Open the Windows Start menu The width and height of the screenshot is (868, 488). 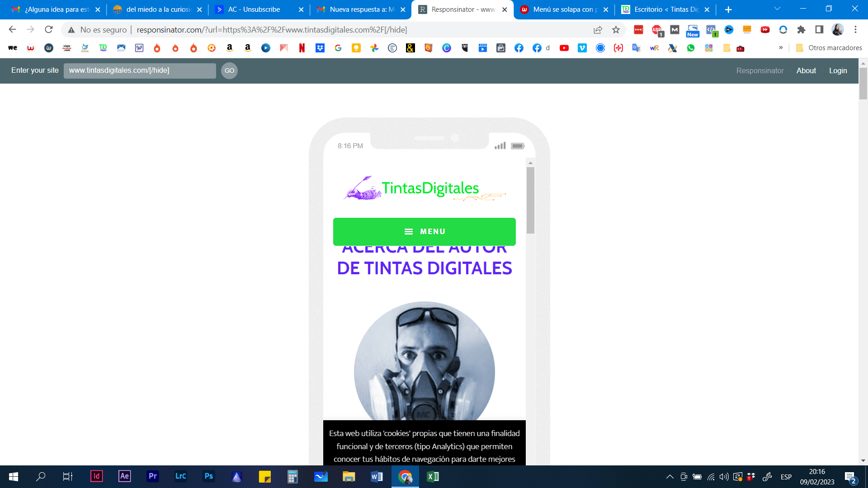point(14,477)
